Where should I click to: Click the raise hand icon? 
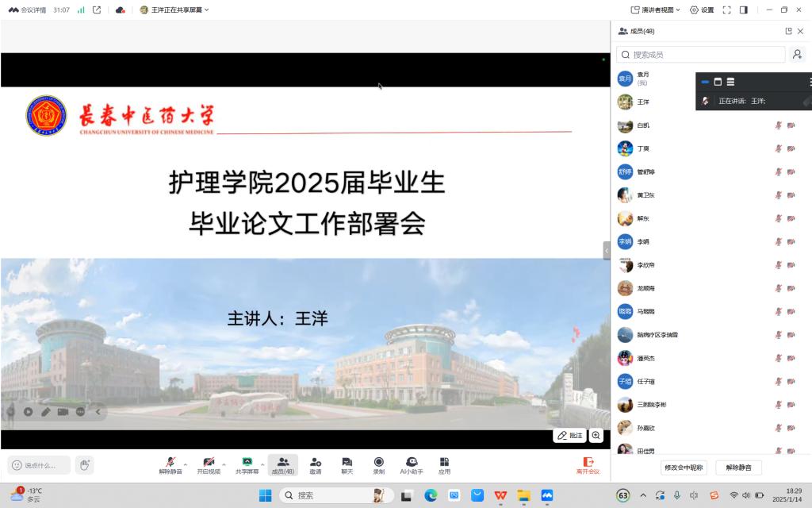(84, 464)
